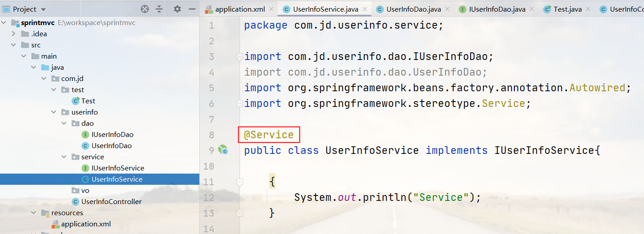This screenshot has height=234, width=644.
Task: Hide the Project panel with minimize icon
Action: (192, 9)
